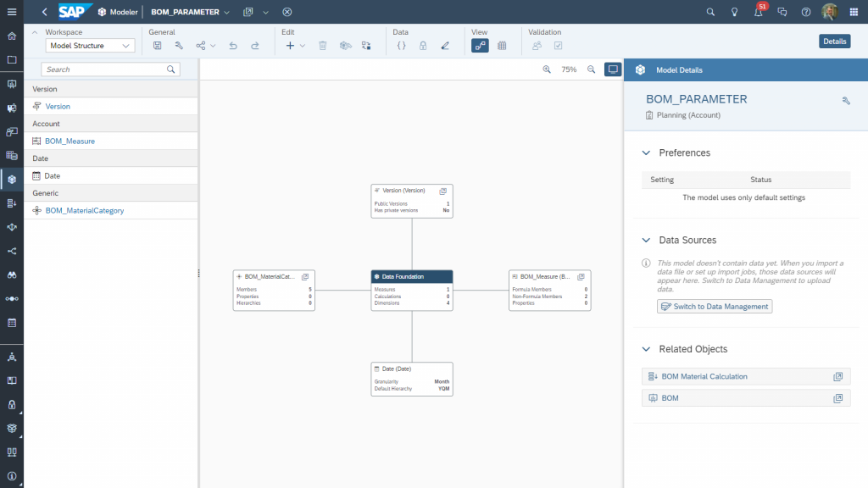Screen dimensions: 868x488
Task: Click the formulas curly braces Data icon
Action: click(401, 46)
